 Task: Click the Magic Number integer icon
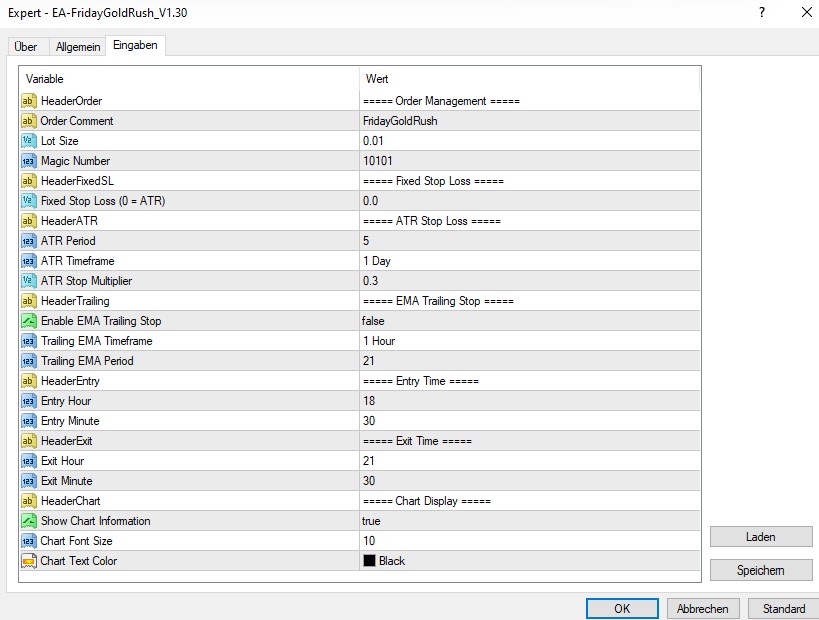[x=28, y=161]
